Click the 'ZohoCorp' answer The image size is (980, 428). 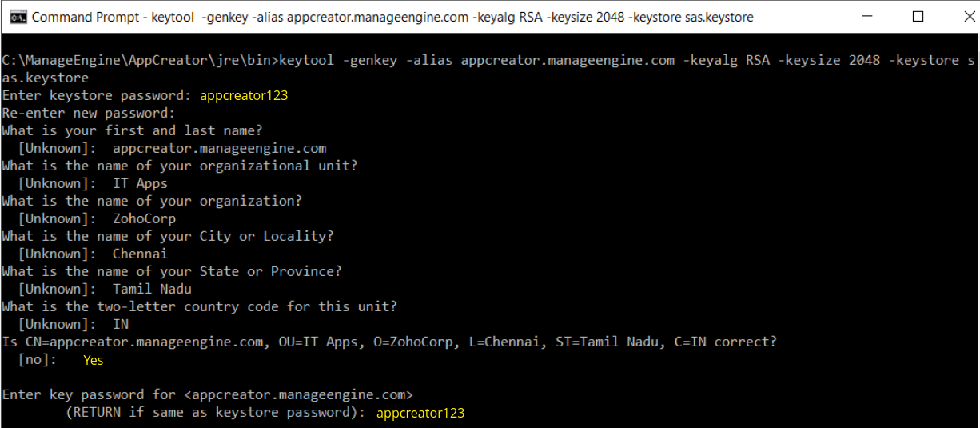144,218
